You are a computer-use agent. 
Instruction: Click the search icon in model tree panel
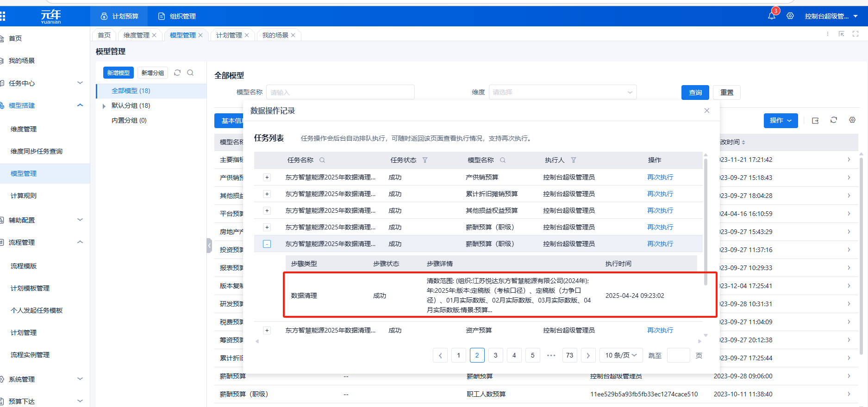click(x=190, y=73)
